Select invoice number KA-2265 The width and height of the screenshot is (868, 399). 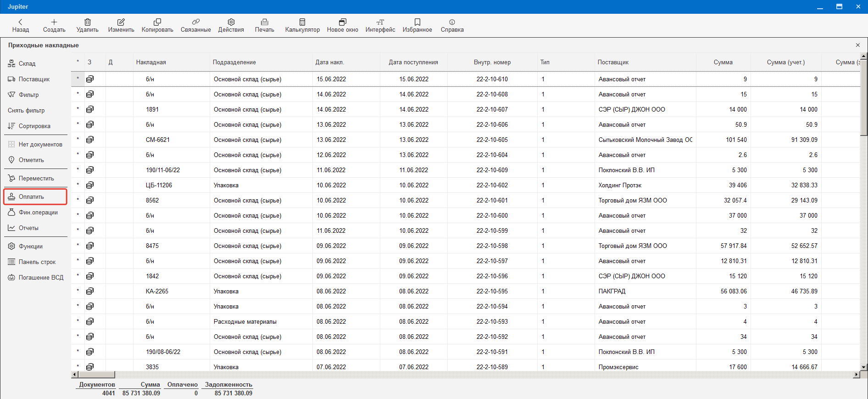(x=157, y=291)
